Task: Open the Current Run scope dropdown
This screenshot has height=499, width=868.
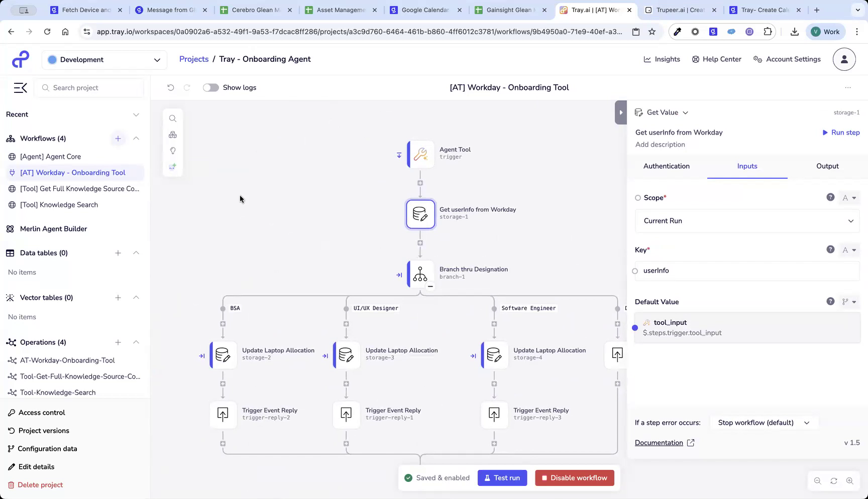Action: coord(746,221)
